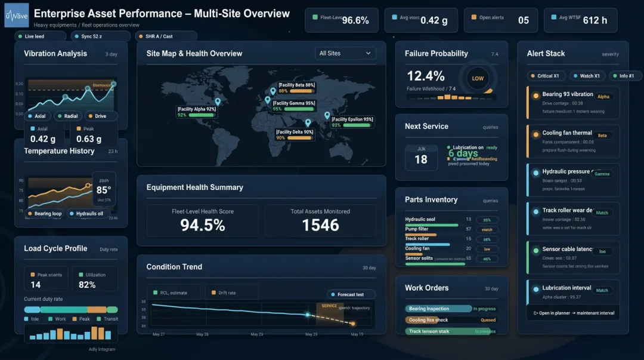Toggle the Critical X1 alert filter

[545, 76]
